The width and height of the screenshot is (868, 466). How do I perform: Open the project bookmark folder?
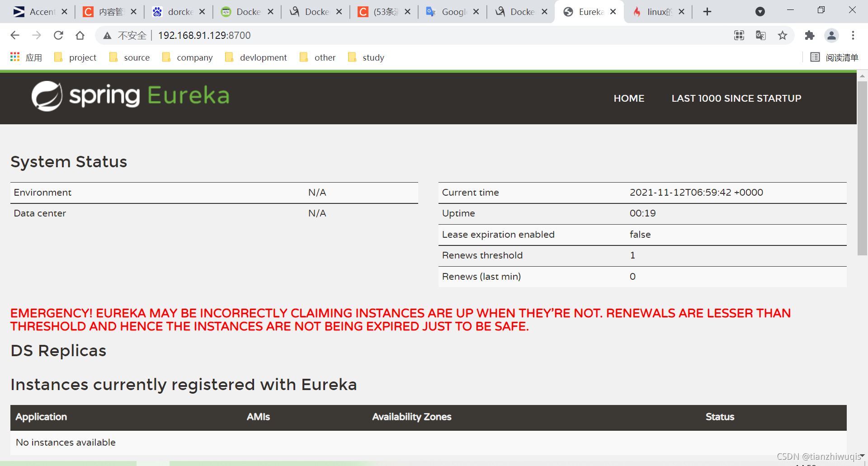[75, 57]
